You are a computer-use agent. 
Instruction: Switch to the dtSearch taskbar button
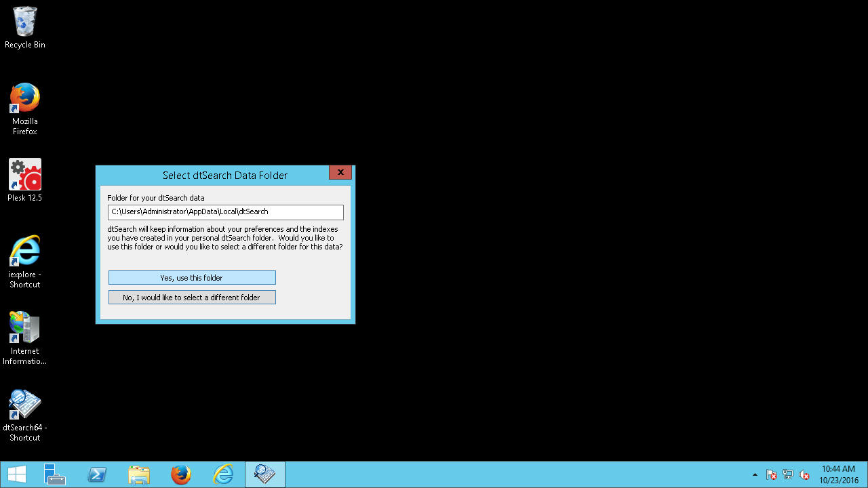click(x=265, y=474)
